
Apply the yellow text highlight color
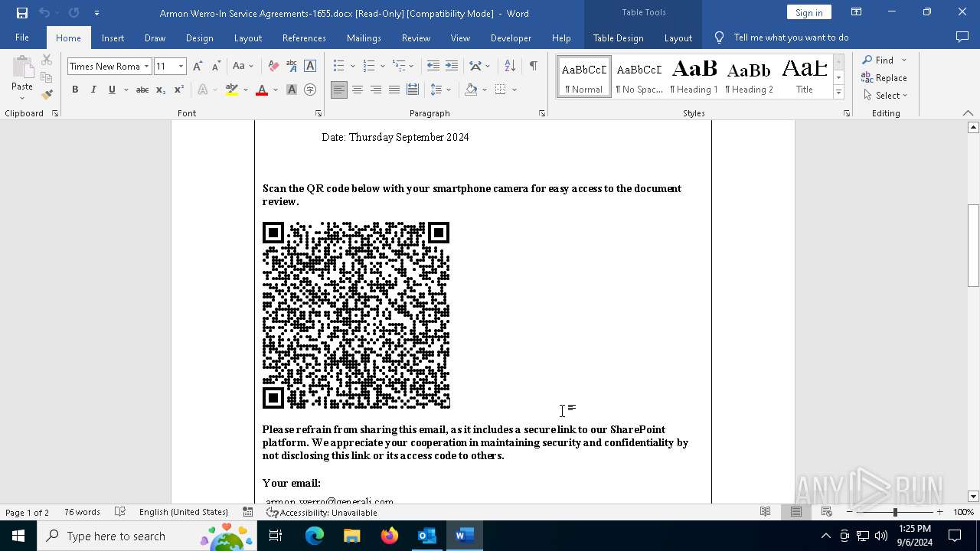coord(232,90)
